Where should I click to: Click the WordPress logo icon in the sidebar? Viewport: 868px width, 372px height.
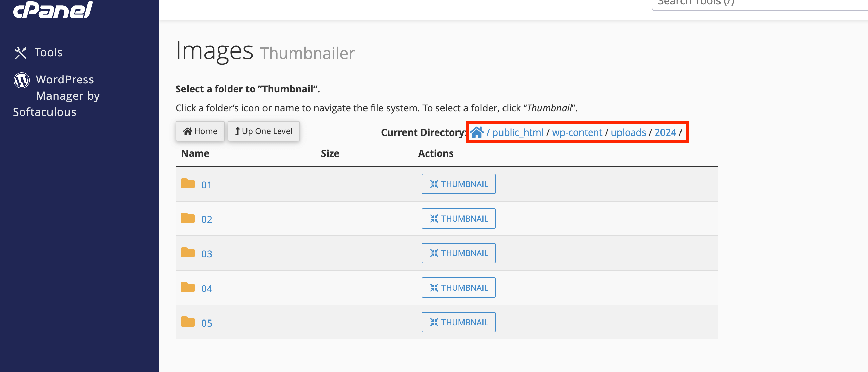pos(22,80)
